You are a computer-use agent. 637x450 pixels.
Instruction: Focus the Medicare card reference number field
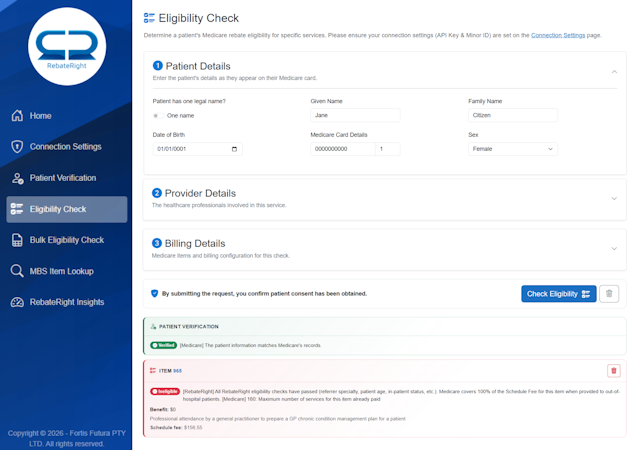pyautogui.click(x=388, y=149)
